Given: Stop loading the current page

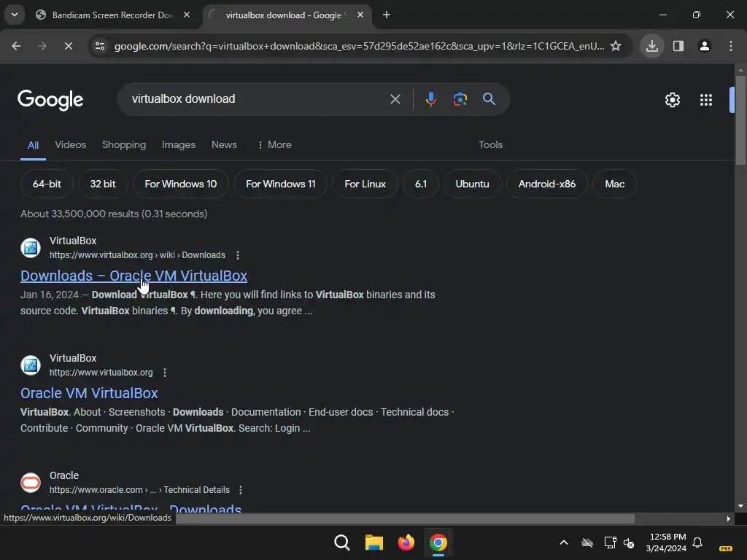Looking at the screenshot, I should (x=68, y=46).
